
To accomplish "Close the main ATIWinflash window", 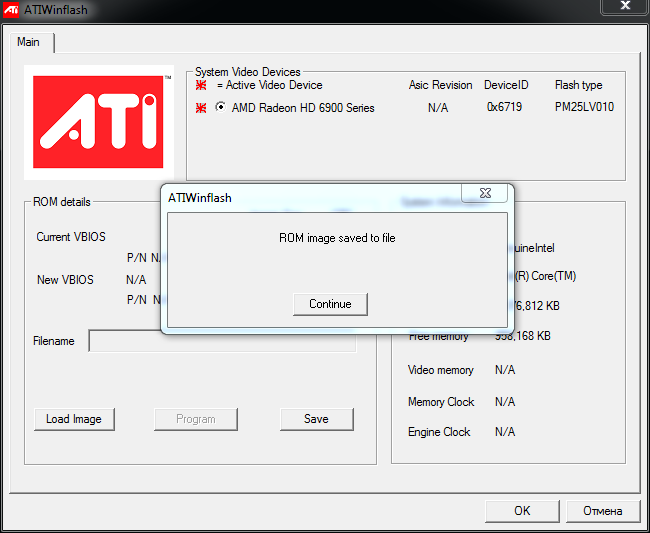I will tap(625, 6).
